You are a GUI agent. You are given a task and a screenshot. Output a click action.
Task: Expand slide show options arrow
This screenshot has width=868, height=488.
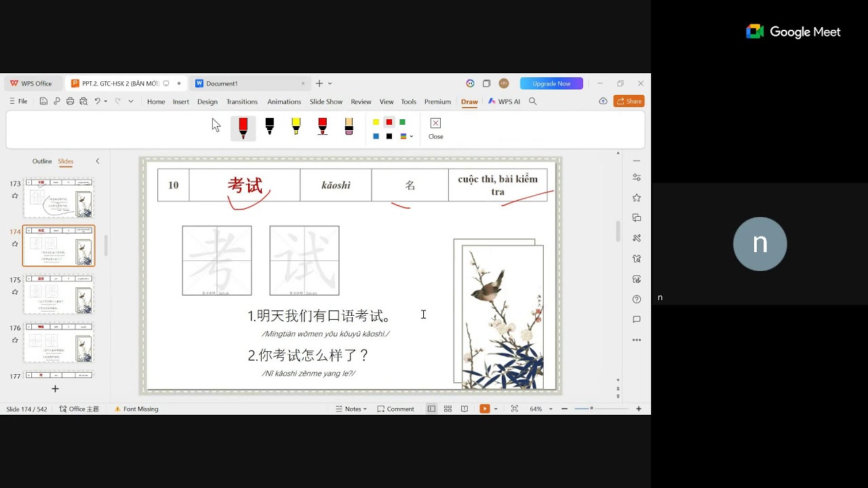(x=496, y=409)
